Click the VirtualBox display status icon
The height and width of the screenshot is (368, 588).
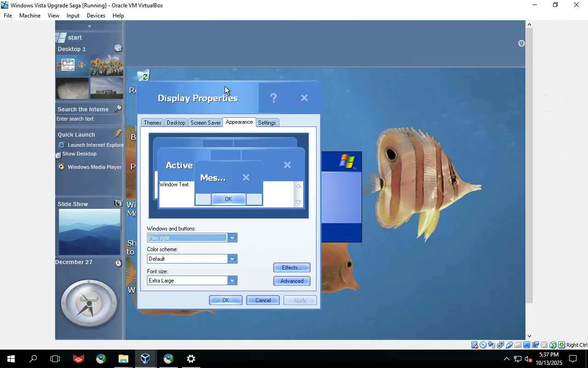point(527,345)
